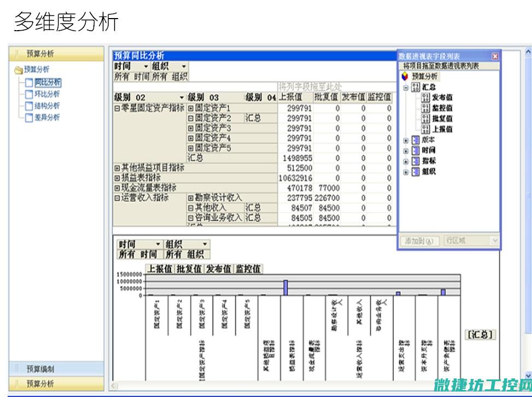The image size is (532, 397).
Task: Collapse the 汇总 node in field list
Action: coord(406,87)
